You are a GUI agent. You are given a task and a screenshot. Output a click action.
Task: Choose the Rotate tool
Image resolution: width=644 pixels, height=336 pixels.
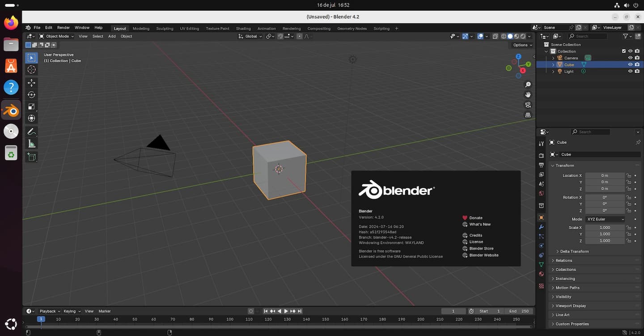(31, 94)
